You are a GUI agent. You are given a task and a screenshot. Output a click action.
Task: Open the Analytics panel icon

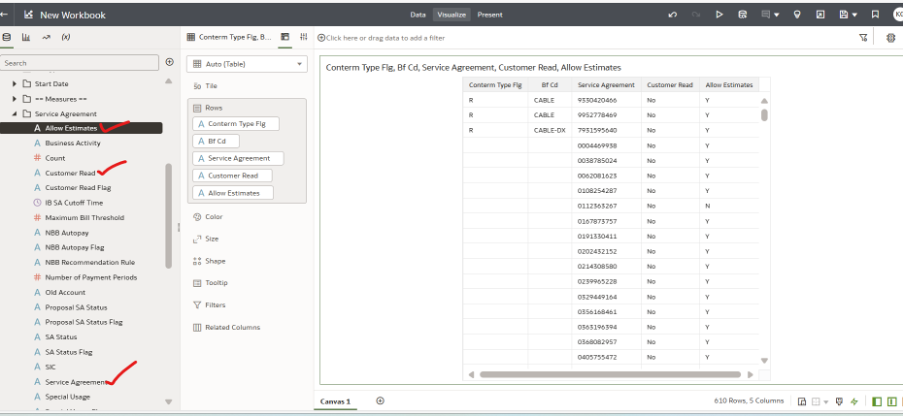(x=46, y=37)
